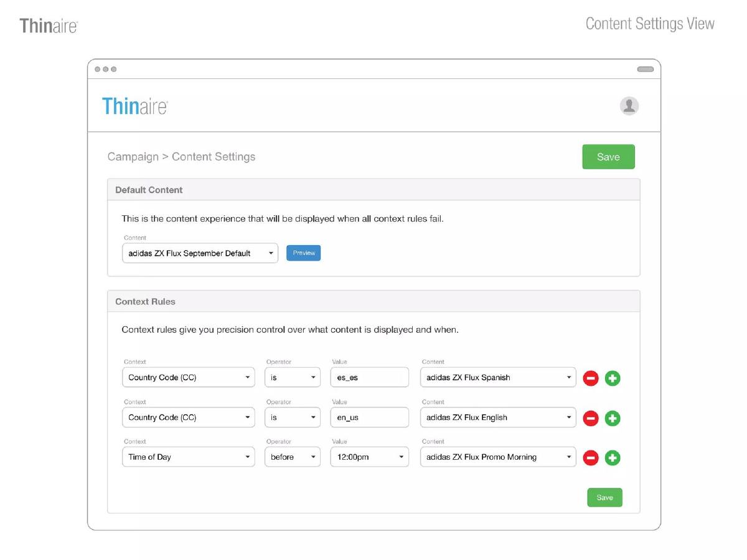Open Operator dropdown in the en_us row
The width and height of the screenshot is (747, 560).
click(x=293, y=417)
